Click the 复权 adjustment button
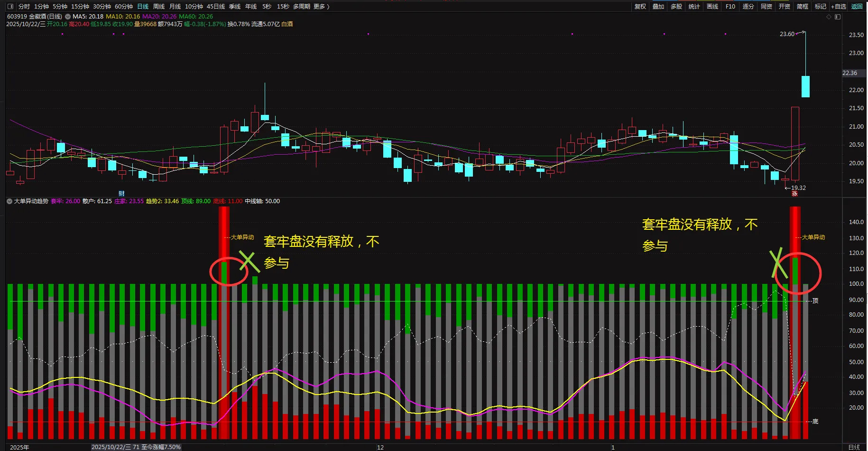The height and width of the screenshot is (451, 868). (x=640, y=7)
